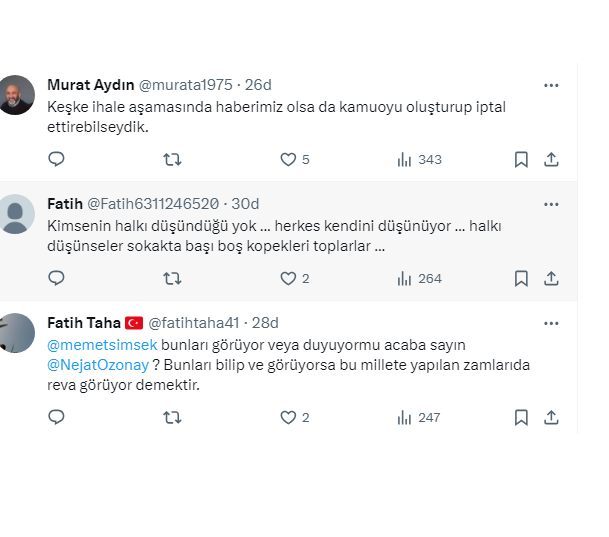Like Murat Aydın's tweet
609x537 pixels.
(x=288, y=159)
